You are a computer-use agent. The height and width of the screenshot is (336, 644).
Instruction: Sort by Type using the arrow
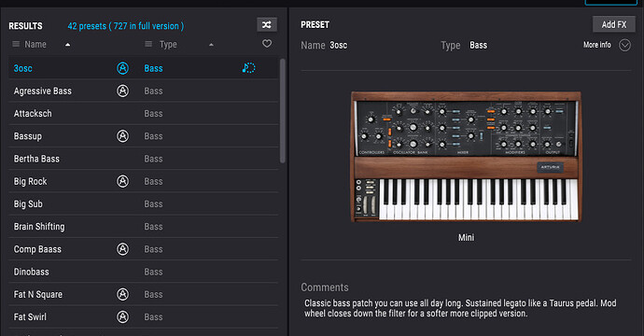[211, 45]
